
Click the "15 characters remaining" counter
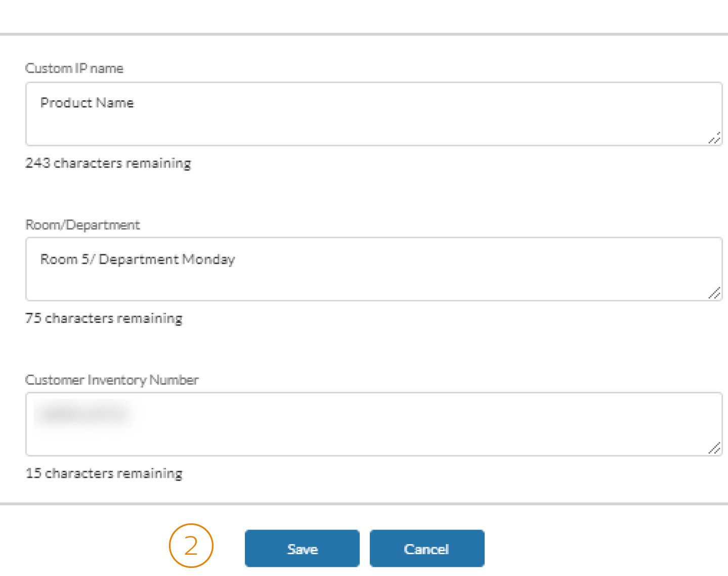[104, 473]
